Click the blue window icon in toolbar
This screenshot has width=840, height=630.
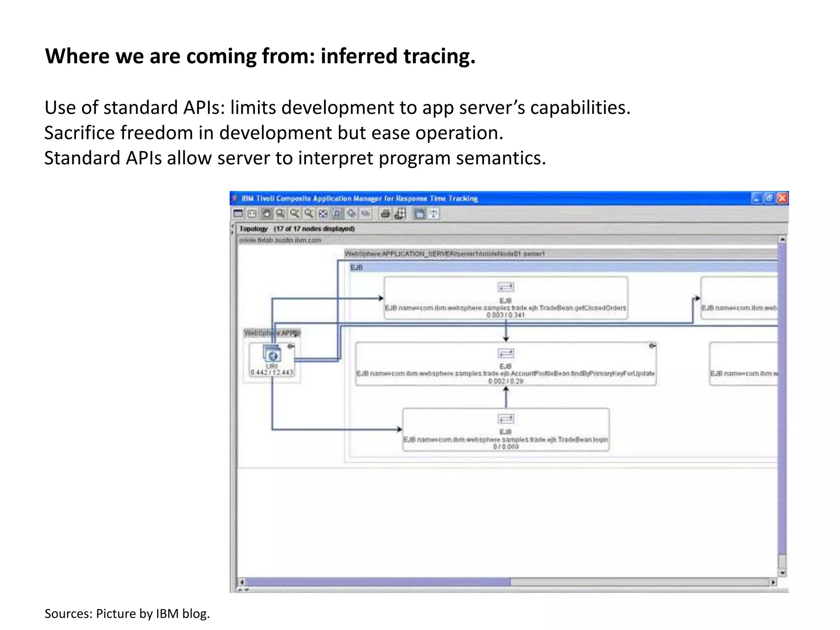pos(419,214)
